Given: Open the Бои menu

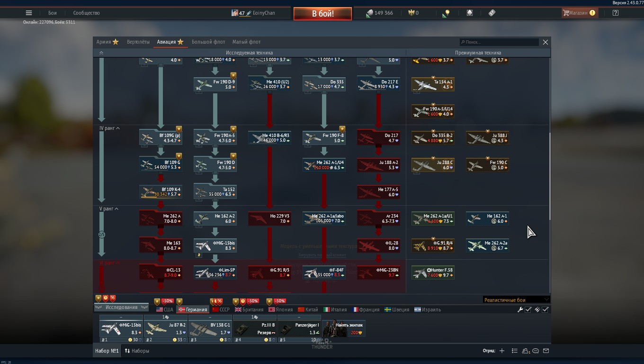Looking at the screenshot, I should click(52, 13).
